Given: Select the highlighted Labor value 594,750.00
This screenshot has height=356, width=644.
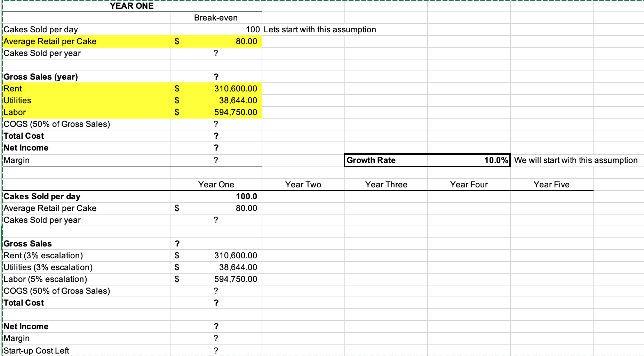Looking at the screenshot, I should click(x=216, y=112).
